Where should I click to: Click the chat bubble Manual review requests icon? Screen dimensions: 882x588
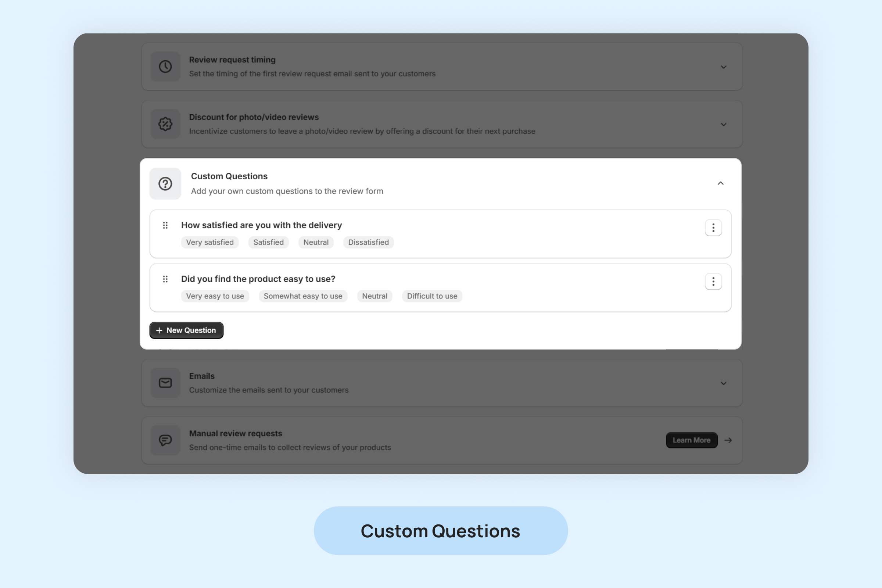pos(165,440)
